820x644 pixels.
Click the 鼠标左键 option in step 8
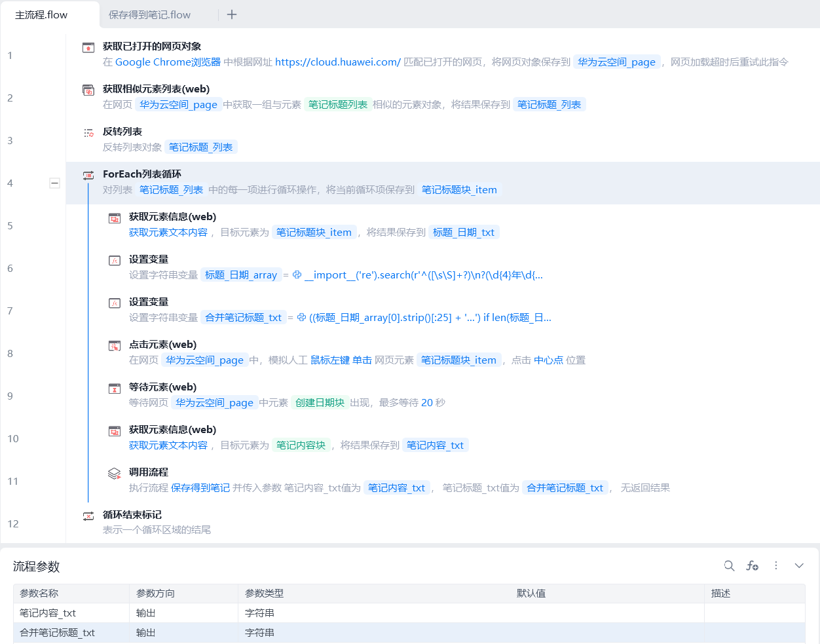click(x=330, y=360)
